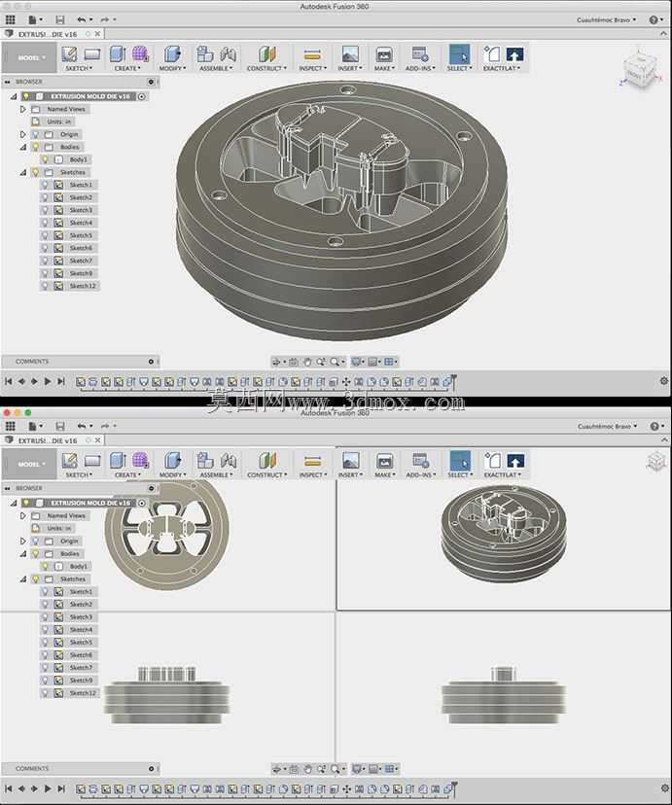Click the timeline end marker in top window

pyautogui.click(x=454, y=381)
